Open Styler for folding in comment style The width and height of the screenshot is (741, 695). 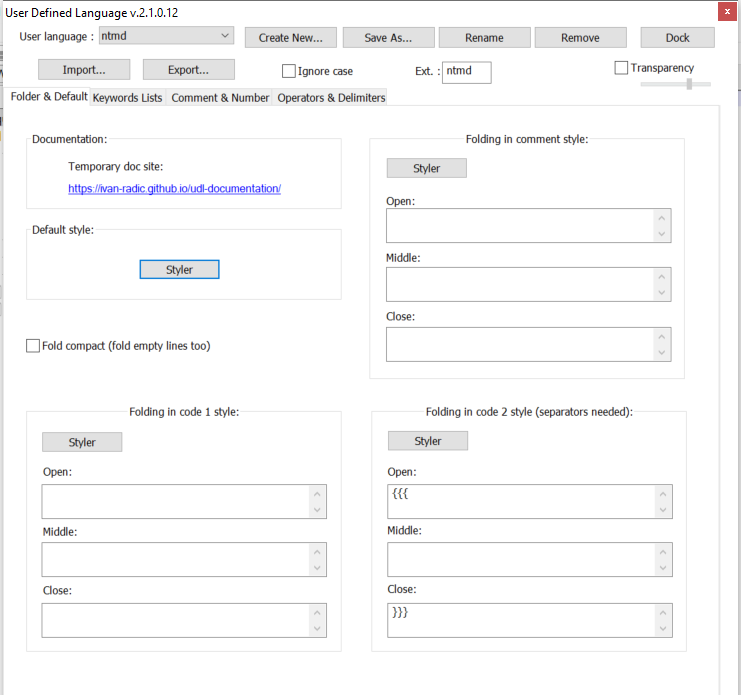426,168
